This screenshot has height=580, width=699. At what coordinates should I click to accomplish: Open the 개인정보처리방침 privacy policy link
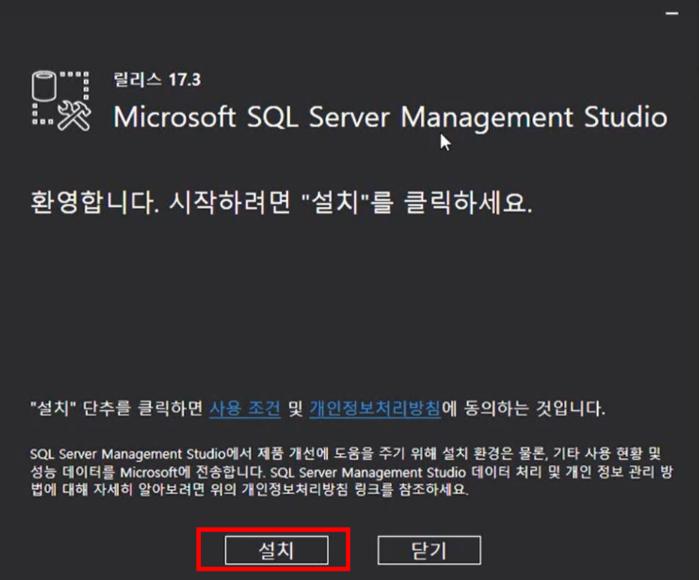click(375, 408)
